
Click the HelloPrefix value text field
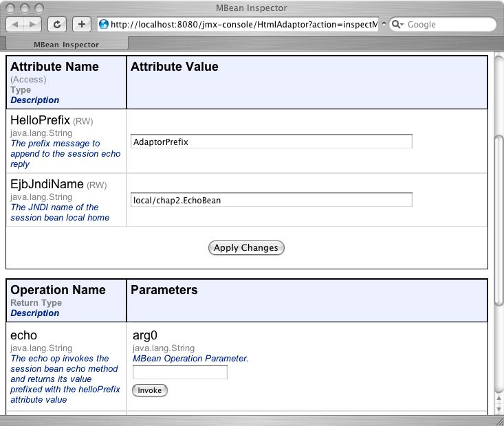pyautogui.click(x=272, y=142)
